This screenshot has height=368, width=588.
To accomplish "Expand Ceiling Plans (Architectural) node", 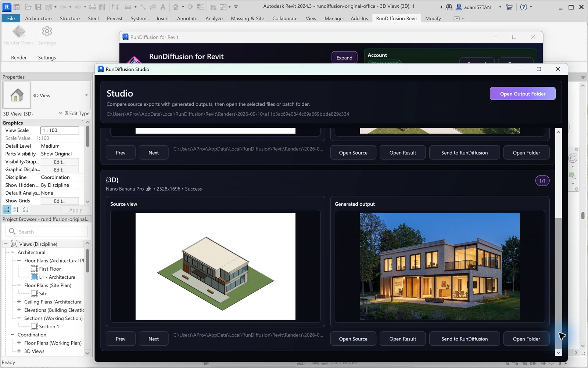I will click(19, 302).
